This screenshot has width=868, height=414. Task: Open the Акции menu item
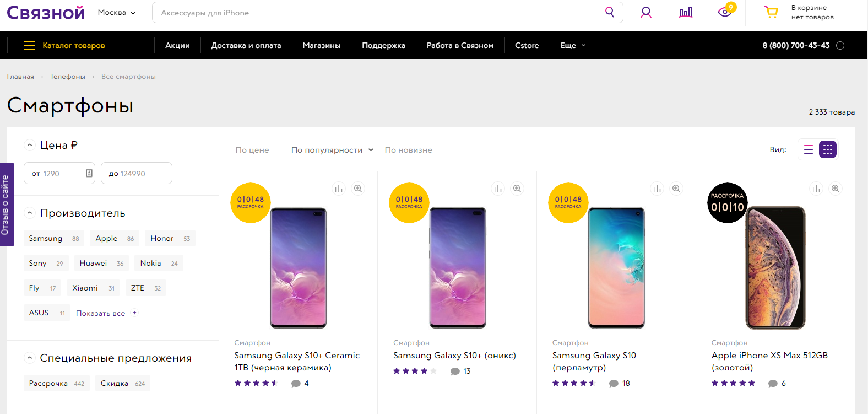177,45
